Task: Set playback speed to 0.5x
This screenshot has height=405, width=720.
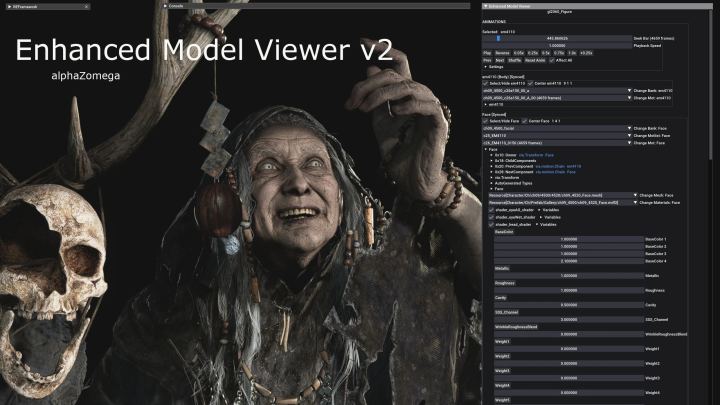Action: [x=546, y=53]
